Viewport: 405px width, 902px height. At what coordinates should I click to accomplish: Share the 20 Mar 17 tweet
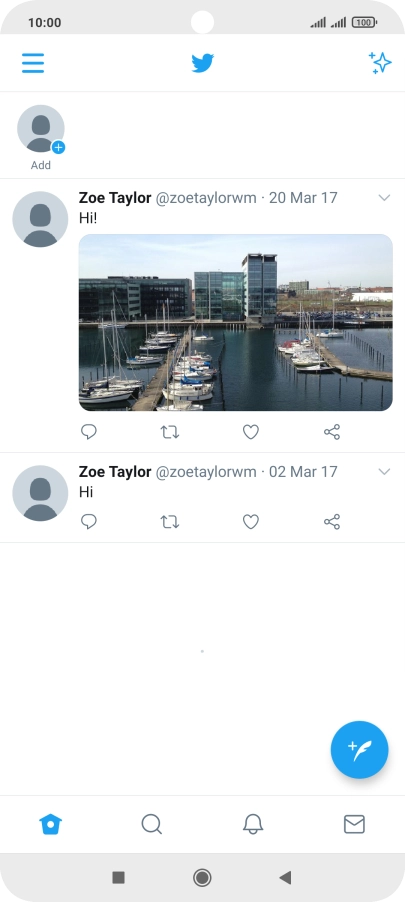click(x=332, y=432)
